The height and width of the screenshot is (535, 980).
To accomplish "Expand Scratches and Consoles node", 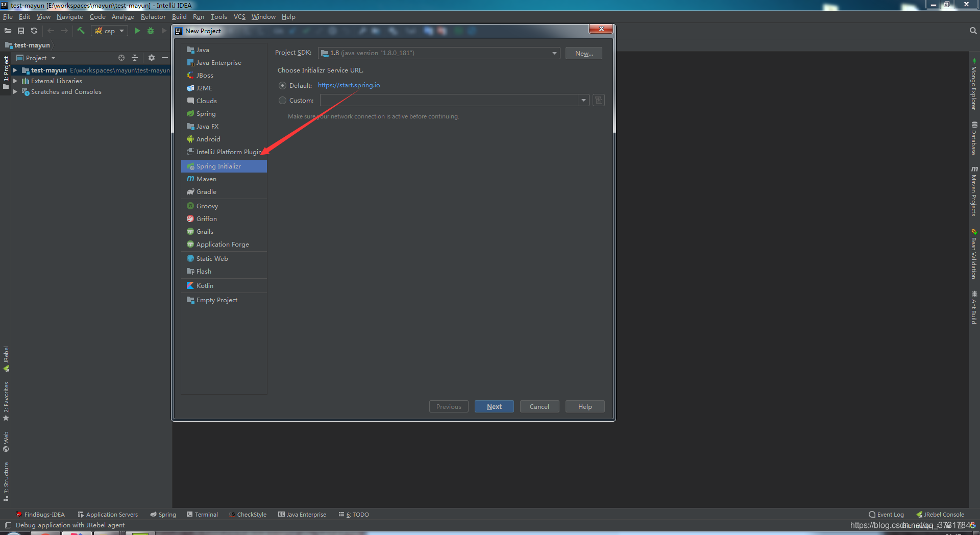I will click(x=15, y=91).
